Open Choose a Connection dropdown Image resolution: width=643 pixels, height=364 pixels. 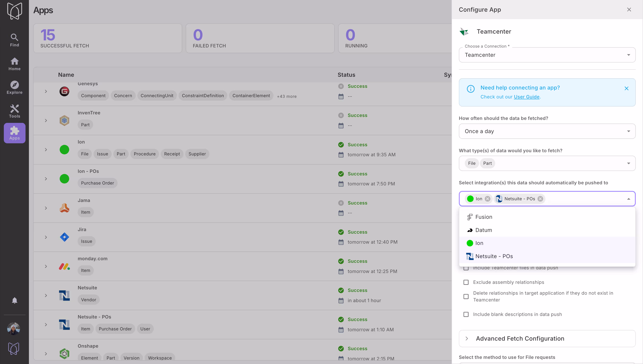tap(547, 55)
